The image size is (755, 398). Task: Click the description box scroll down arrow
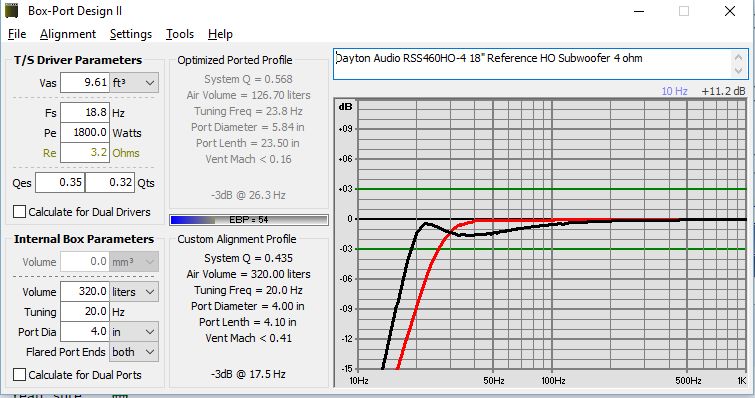(x=739, y=71)
